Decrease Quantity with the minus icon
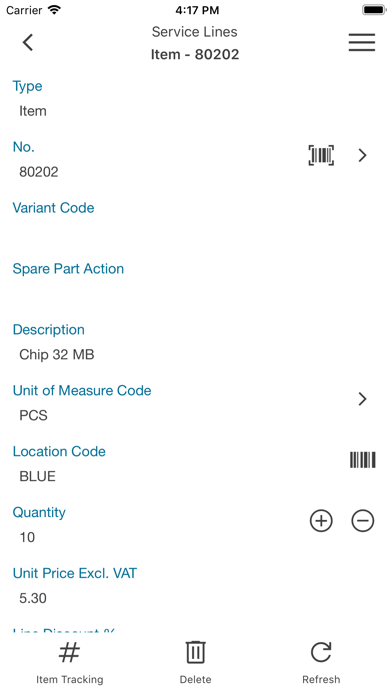The height and width of the screenshot is (696, 392). point(363,521)
